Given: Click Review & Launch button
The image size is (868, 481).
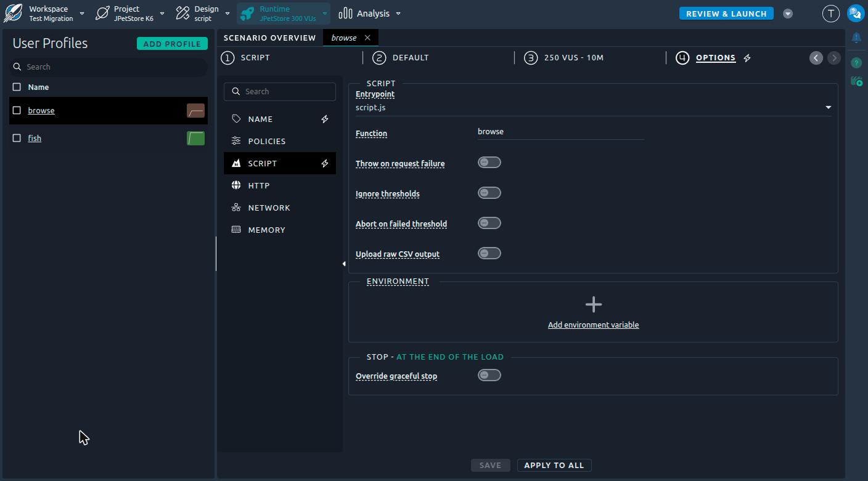Looking at the screenshot, I should tap(726, 14).
